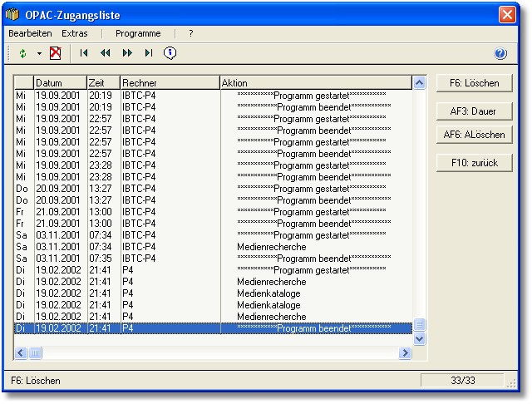
Task: Click the green refresh icon in toolbar
Action: (23, 53)
